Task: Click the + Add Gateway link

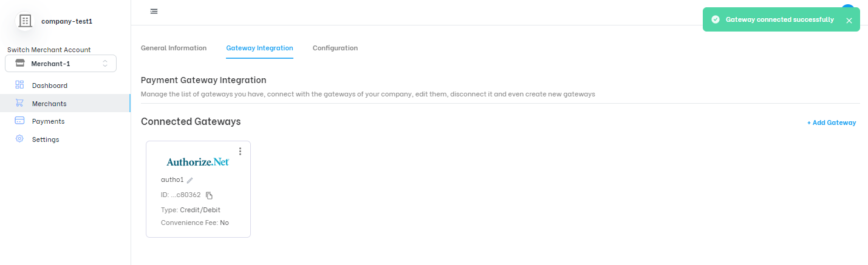Action: (x=832, y=122)
